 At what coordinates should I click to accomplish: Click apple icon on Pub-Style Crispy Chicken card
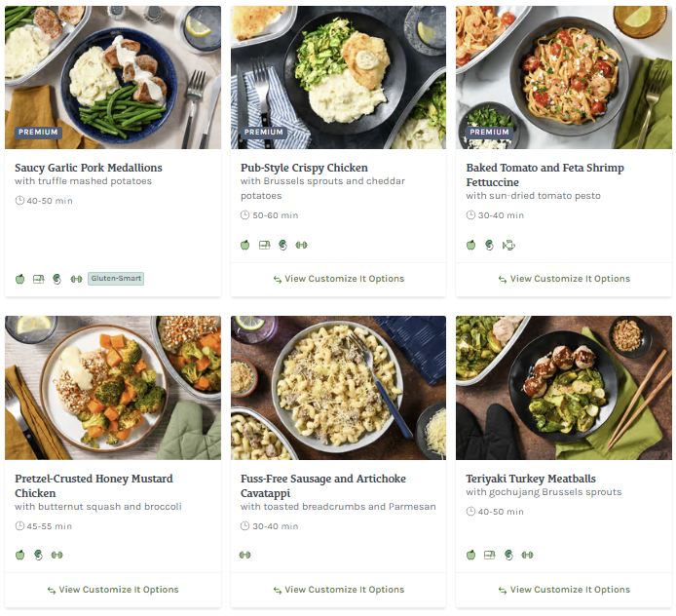click(245, 245)
